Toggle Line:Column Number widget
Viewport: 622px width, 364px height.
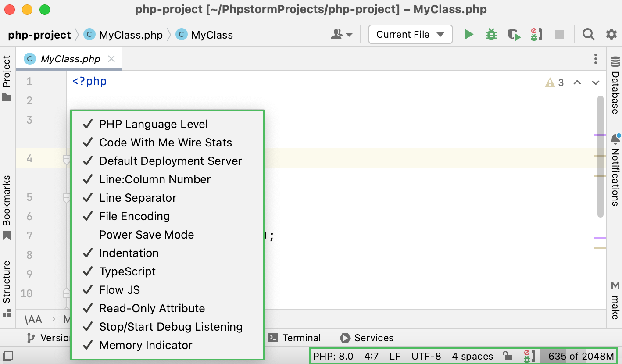(x=167, y=179)
